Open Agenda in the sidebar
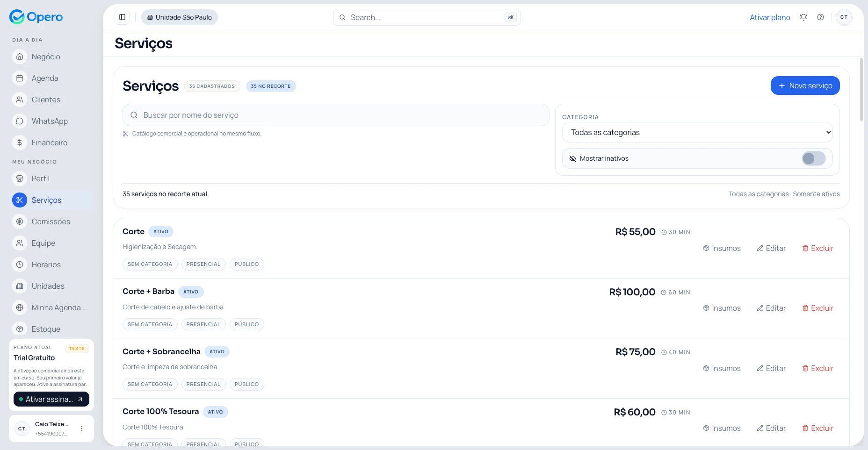This screenshot has height=450, width=868. tap(45, 78)
